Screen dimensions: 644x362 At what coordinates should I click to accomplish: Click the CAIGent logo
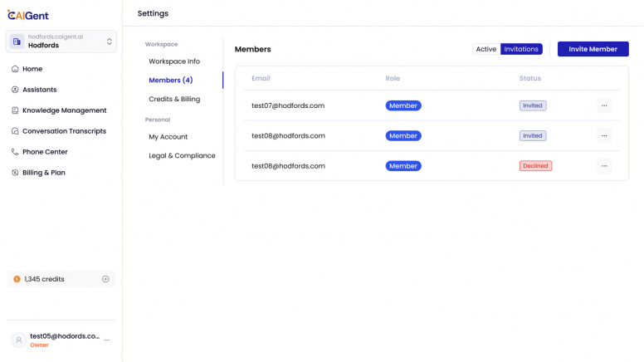[30, 14]
